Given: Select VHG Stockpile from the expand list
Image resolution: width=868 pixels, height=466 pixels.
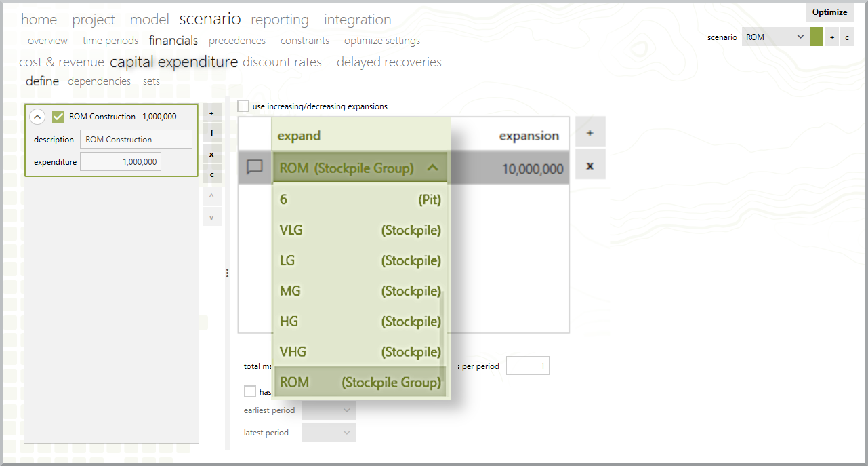Looking at the screenshot, I should (360, 351).
